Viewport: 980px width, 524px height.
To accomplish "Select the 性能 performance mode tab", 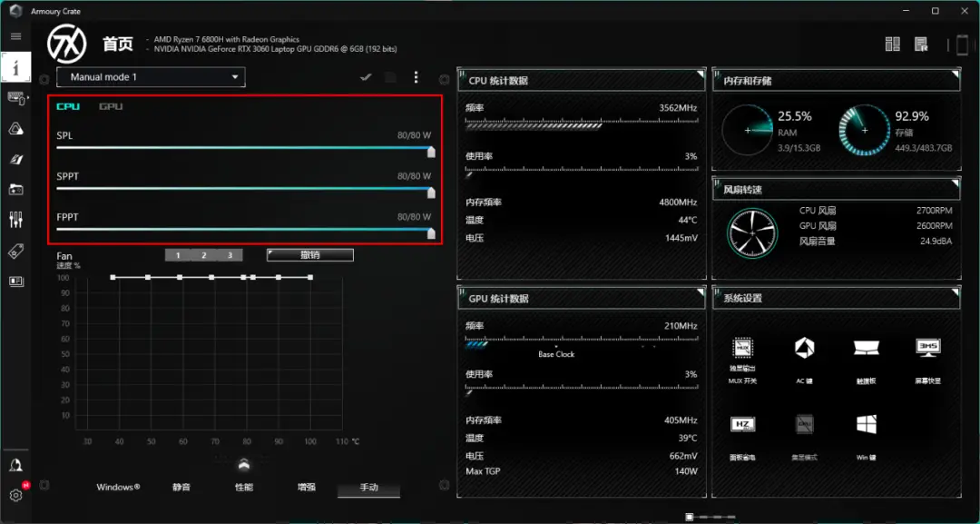I will tap(244, 487).
